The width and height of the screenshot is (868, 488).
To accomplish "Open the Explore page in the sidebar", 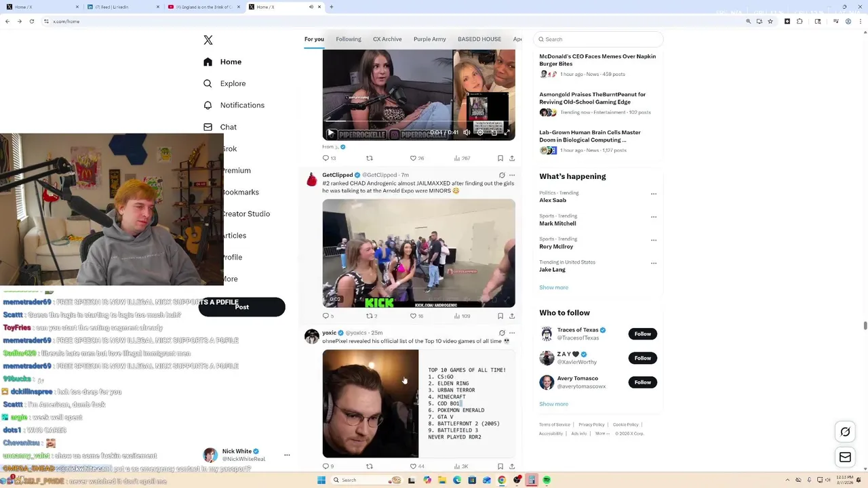I will coord(224,83).
